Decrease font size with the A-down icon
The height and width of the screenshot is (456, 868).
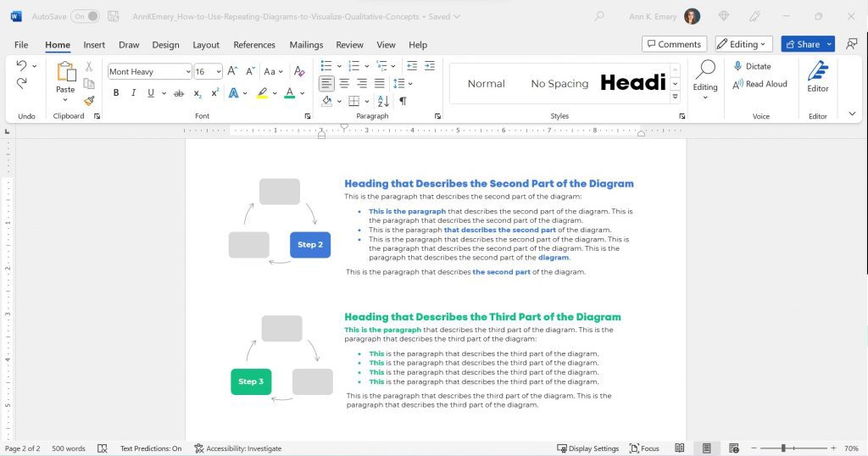tap(250, 71)
